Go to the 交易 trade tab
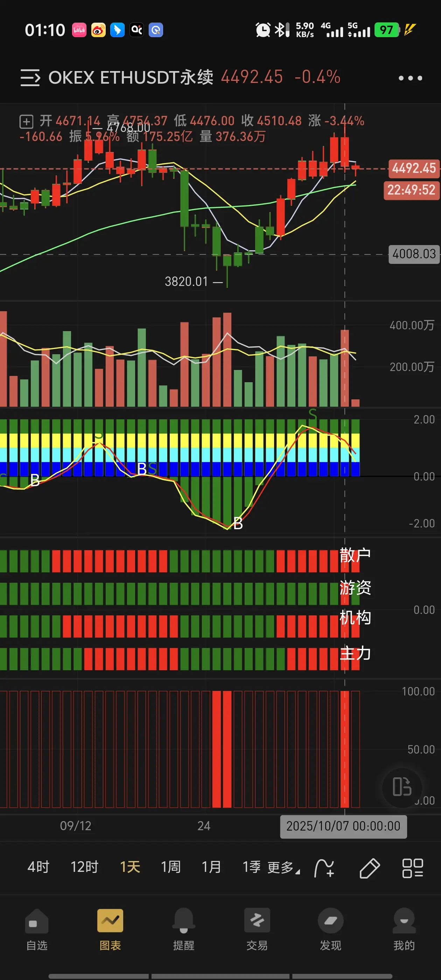Image resolution: width=441 pixels, height=980 pixels. [257, 930]
